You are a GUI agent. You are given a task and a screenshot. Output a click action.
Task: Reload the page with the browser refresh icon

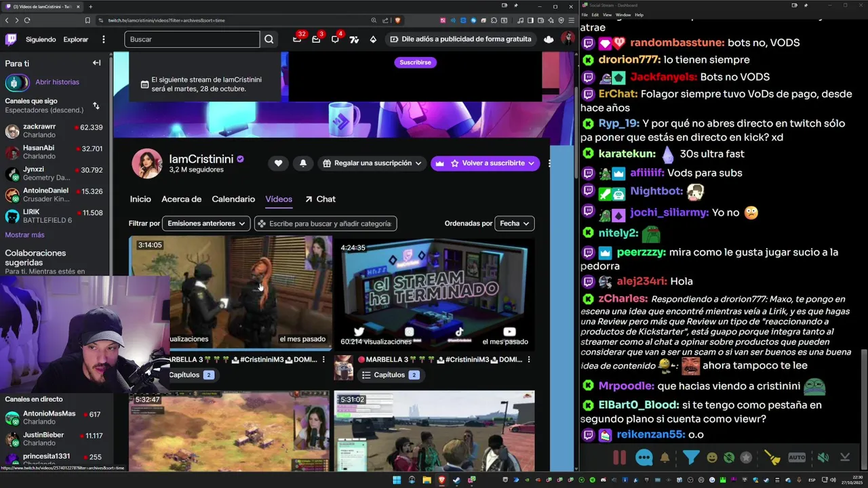point(27,20)
